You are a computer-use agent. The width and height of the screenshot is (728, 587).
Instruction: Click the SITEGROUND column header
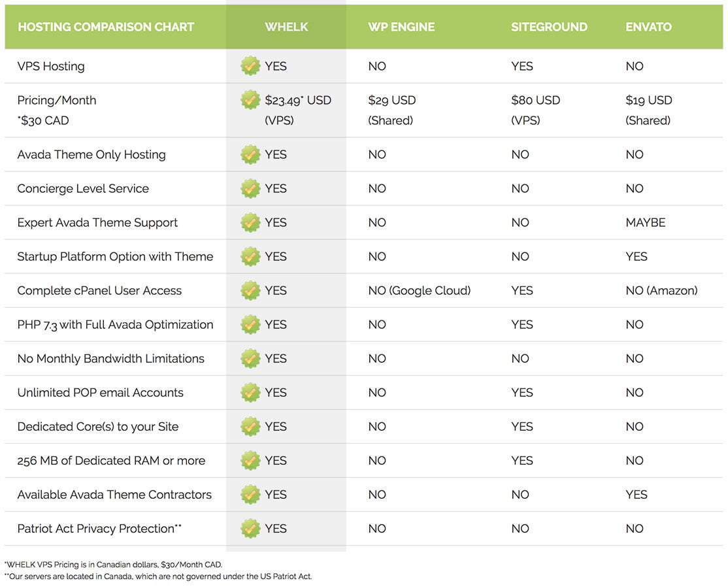coord(549,27)
